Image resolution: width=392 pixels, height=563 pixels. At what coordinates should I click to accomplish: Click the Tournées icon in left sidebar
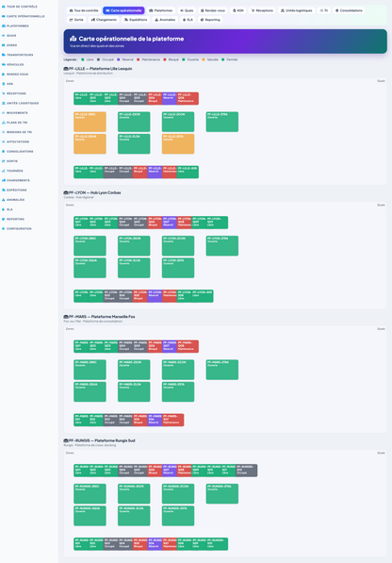4,171
